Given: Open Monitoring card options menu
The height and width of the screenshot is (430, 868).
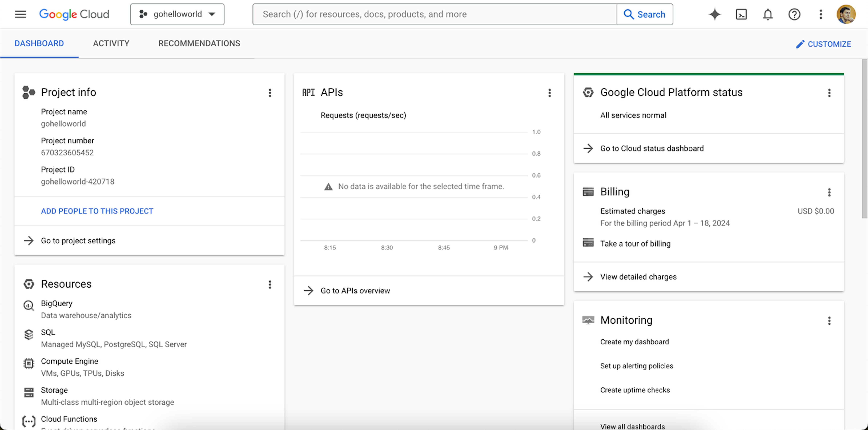Looking at the screenshot, I should (x=829, y=321).
